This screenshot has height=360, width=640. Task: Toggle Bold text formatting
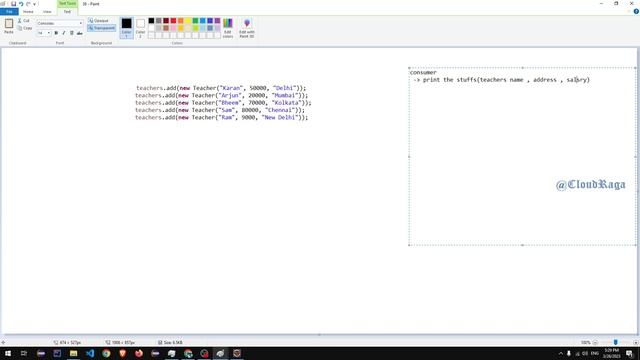coord(56,33)
